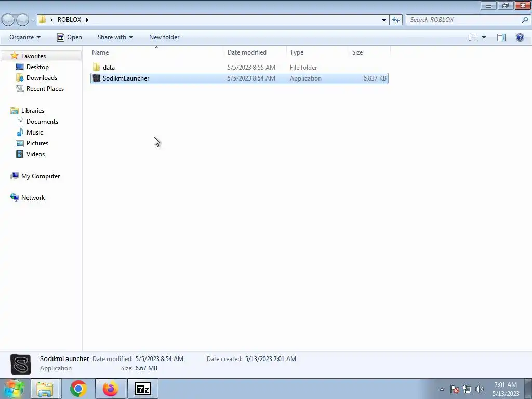Screen dimensions: 532x399
Task: Open the Documents library
Action: pos(42,121)
